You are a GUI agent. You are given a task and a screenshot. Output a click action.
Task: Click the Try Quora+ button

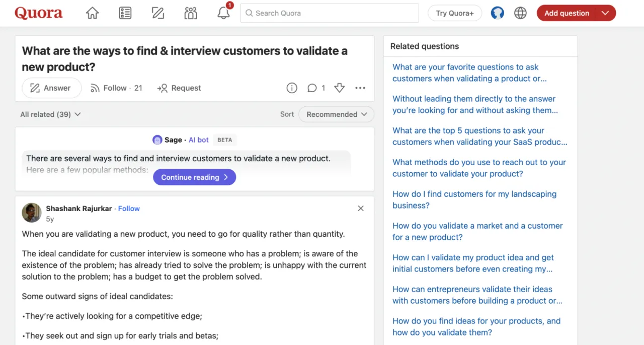click(454, 13)
